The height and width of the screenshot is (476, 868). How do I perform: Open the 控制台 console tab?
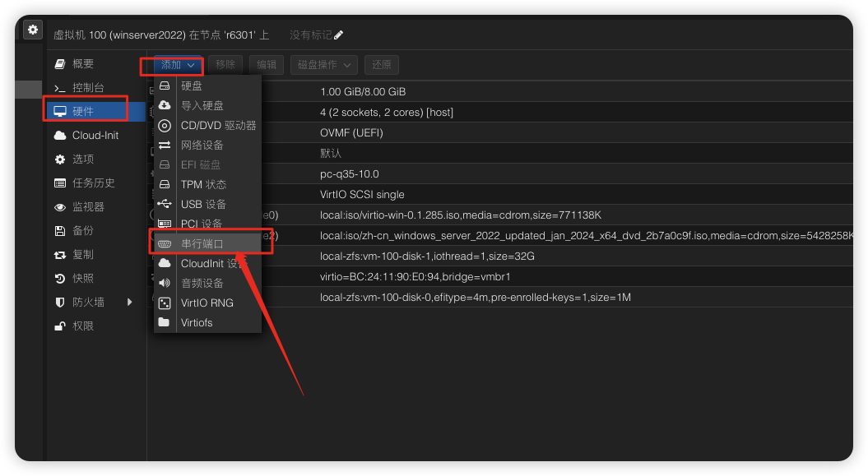pyautogui.click(x=87, y=88)
